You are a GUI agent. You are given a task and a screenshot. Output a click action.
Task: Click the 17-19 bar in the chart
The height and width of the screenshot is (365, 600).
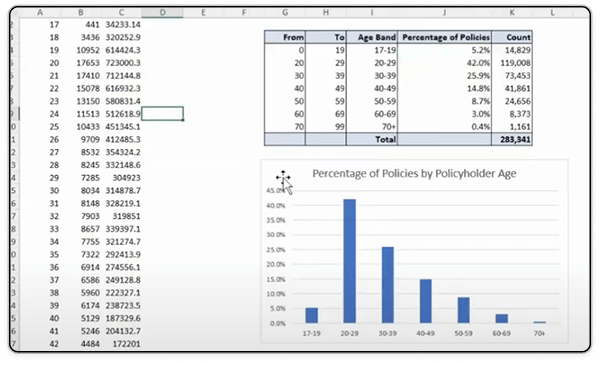click(311, 315)
